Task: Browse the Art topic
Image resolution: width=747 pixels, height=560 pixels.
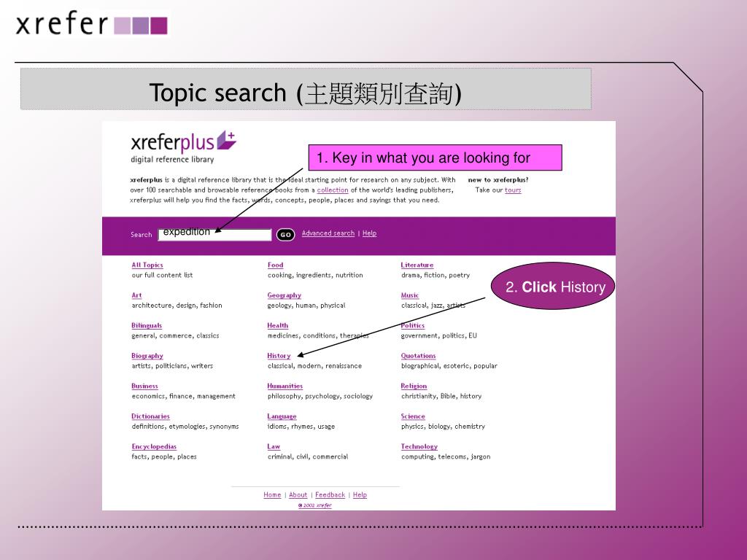Action: 136,295
